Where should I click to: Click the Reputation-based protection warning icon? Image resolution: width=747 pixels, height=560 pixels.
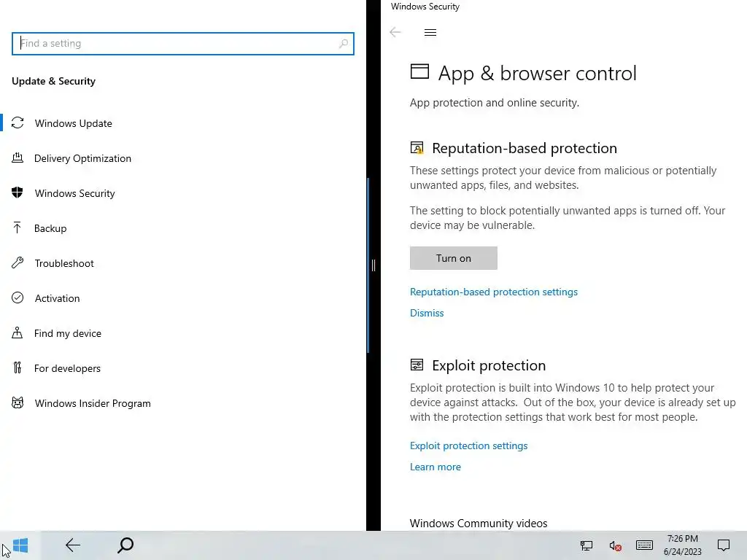(417, 147)
